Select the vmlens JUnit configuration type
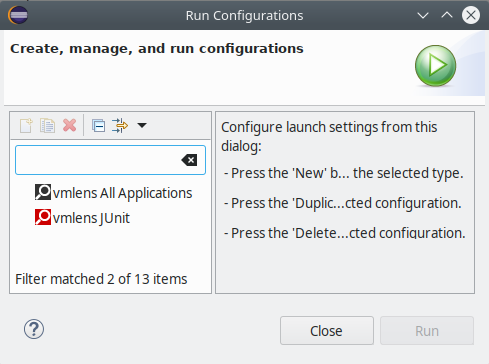This screenshot has width=489, height=364. pos(82,217)
